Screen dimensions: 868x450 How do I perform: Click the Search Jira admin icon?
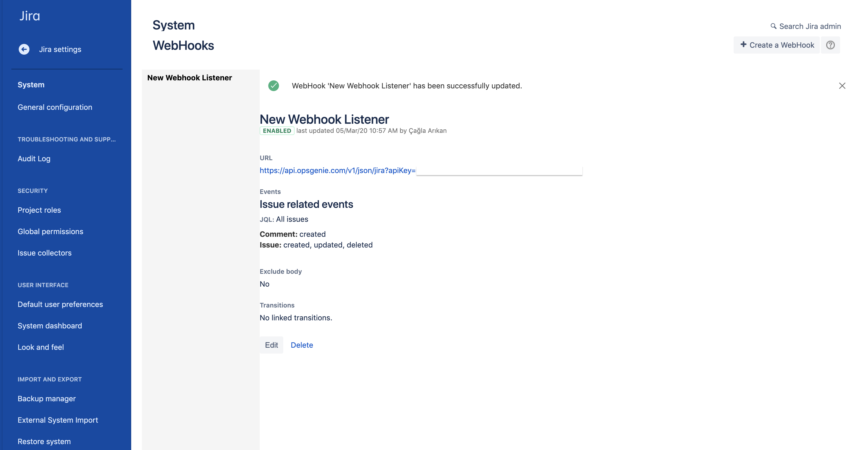773,26
